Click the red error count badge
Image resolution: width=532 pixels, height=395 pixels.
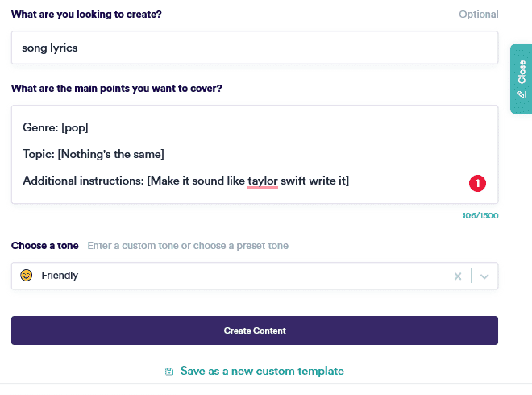[476, 184]
